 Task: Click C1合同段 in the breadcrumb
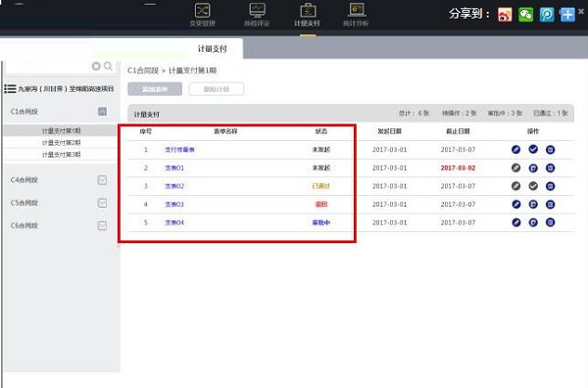pyautogui.click(x=143, y=71)
